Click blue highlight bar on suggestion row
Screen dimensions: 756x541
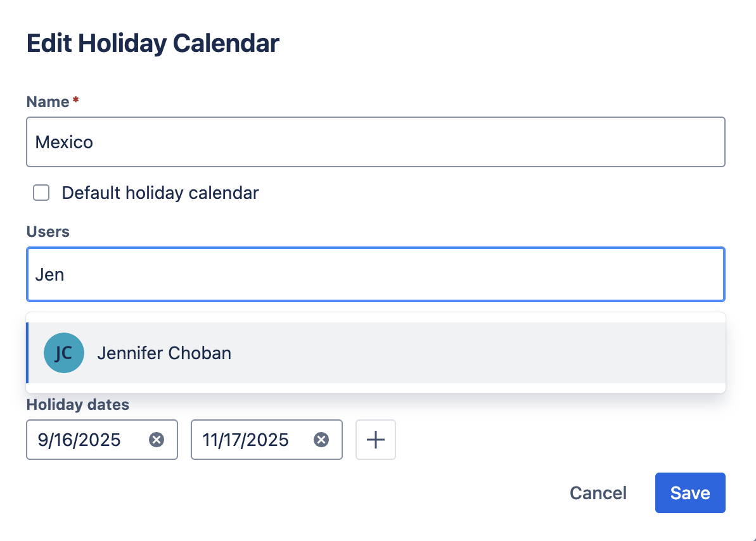[28, 353]
